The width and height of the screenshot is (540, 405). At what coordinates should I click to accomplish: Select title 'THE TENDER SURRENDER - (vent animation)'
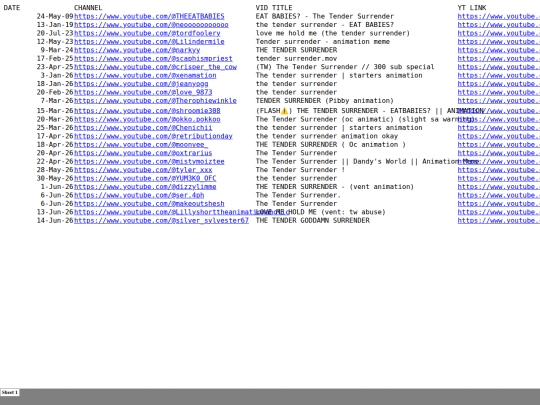[335, 187]
